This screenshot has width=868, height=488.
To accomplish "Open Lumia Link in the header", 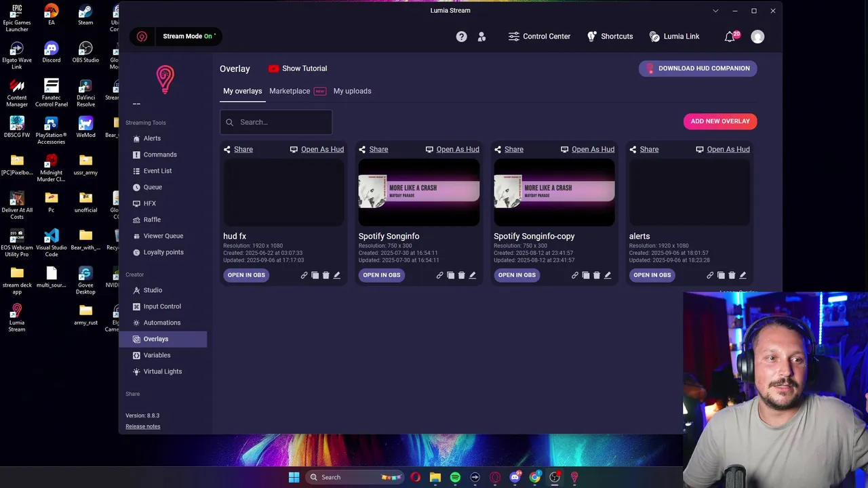I will pos(674,37).
